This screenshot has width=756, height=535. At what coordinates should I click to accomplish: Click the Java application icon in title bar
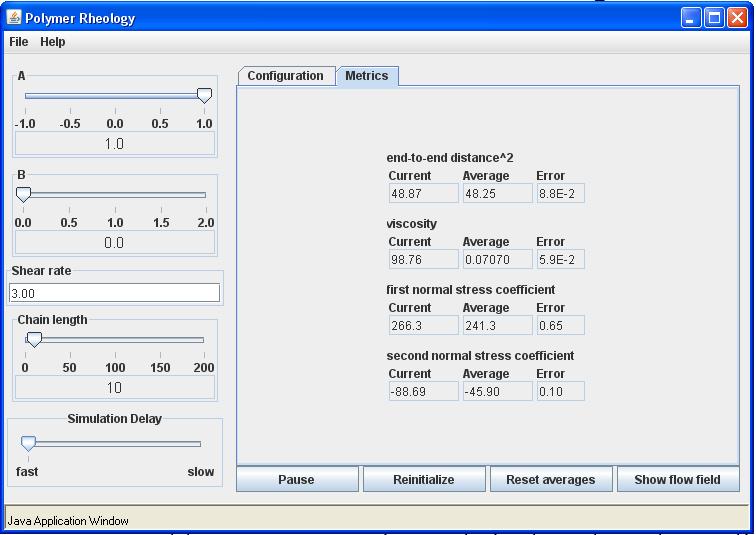14,18
